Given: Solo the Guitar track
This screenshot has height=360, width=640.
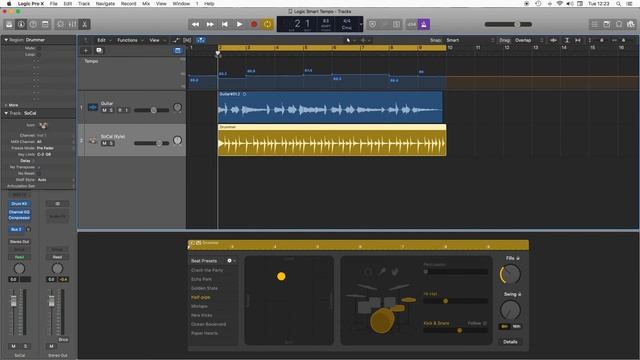Looking at the screenshot, I should [x=111, y=110].
